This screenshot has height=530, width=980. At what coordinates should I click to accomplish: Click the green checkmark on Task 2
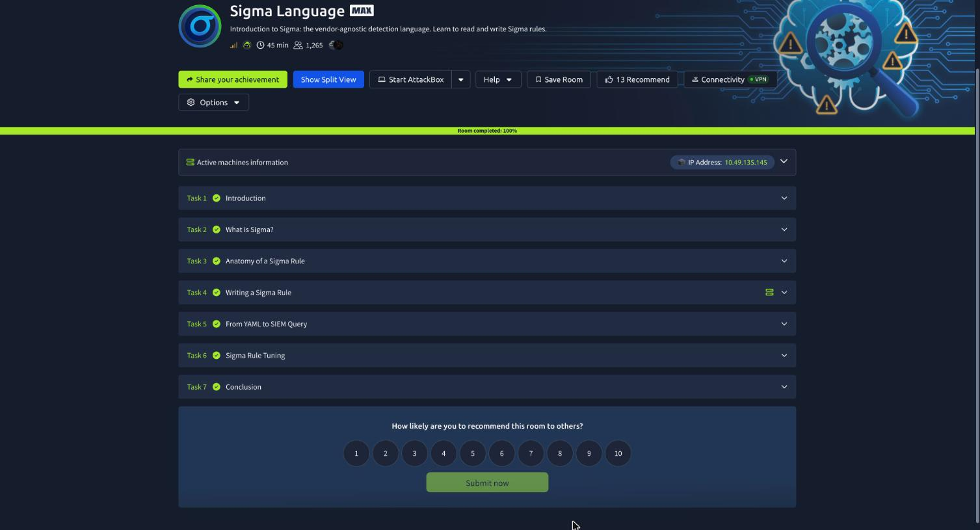click(217, 230)
